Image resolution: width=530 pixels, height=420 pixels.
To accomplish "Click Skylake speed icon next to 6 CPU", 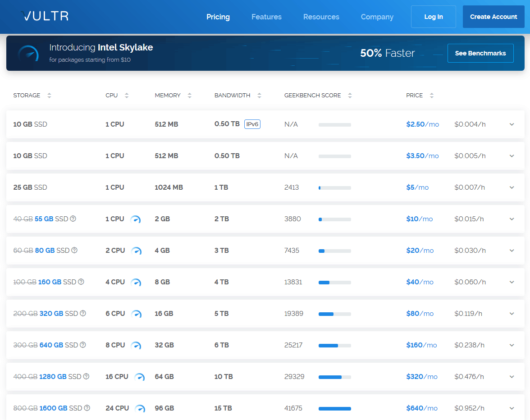I will point(136,314).
